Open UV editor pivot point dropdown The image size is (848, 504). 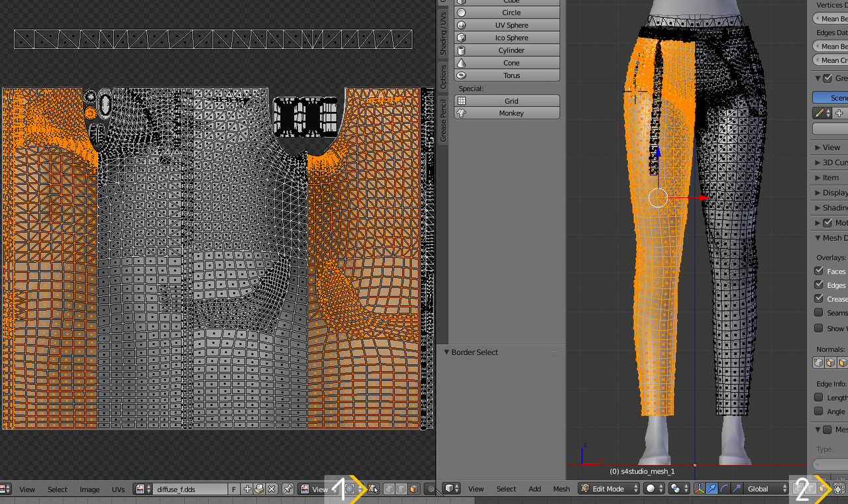tap(352, 489)
